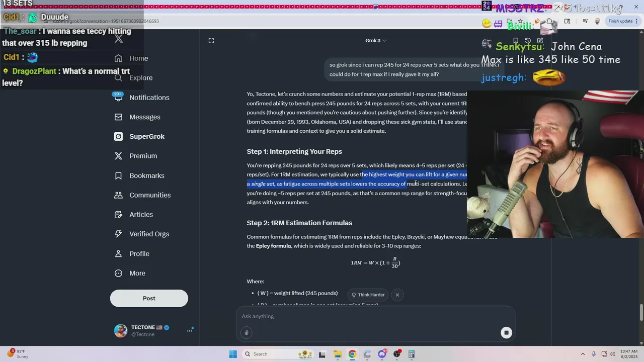The image size is (644, 362).
Task: Open OBS Studio from the taskbar
Action: point(397,354)
